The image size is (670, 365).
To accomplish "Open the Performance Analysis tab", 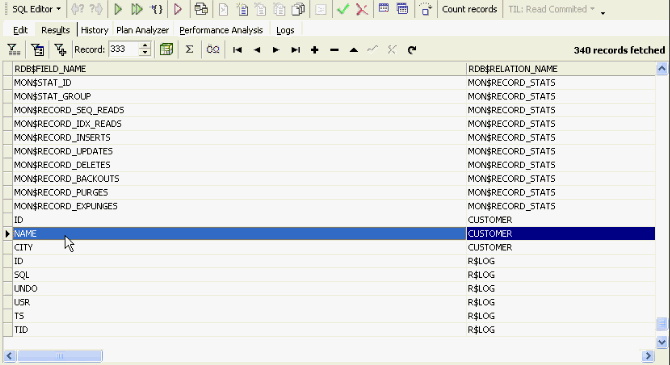I will [x=220, y=30].
